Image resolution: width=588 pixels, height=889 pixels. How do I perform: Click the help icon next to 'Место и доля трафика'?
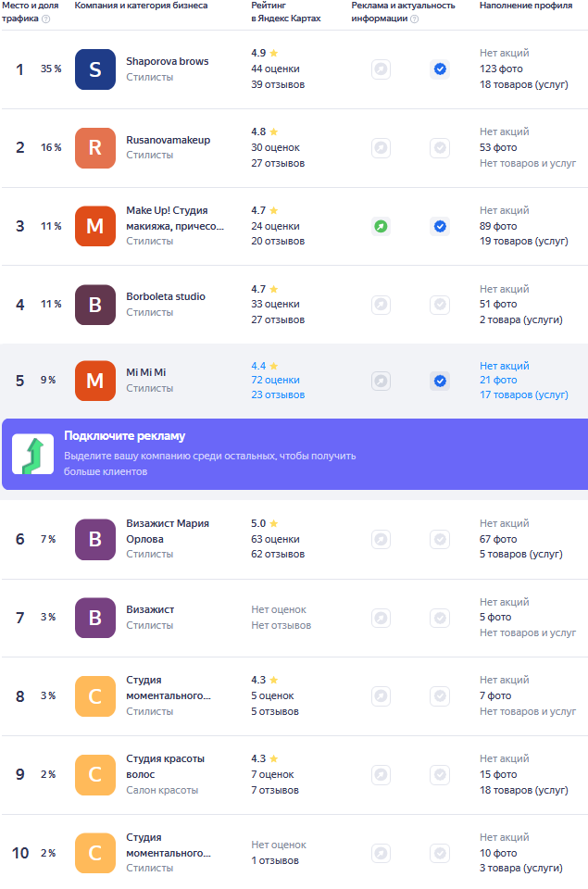pos(46,19)
